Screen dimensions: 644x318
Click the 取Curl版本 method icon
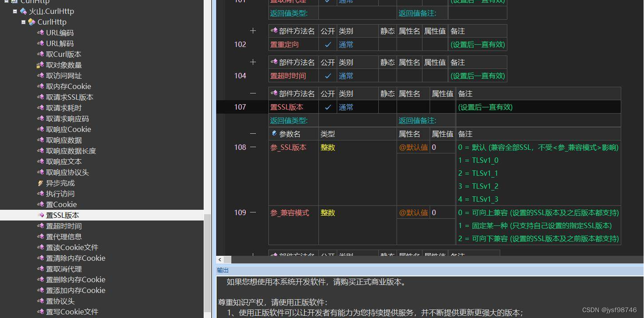tap(40, 54)
